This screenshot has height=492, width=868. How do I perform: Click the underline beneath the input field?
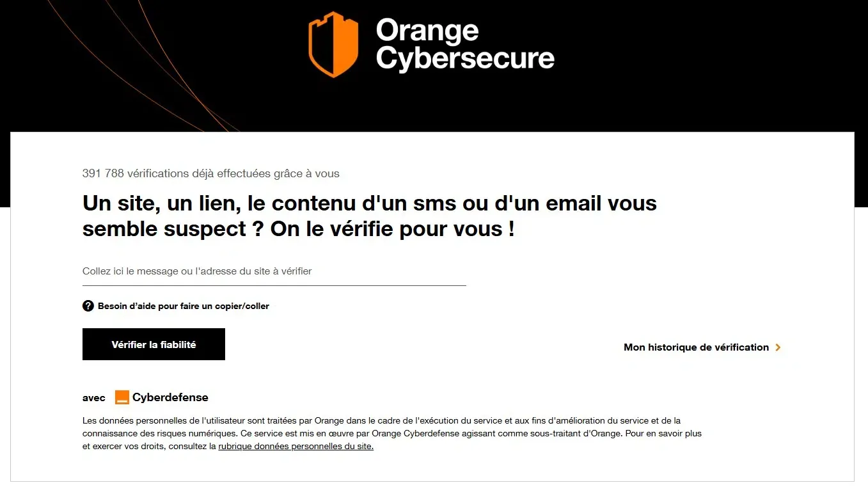click(x=274, y=285)
